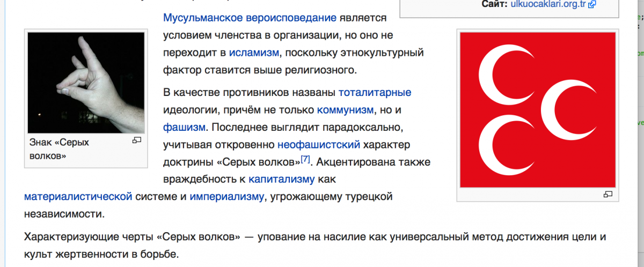
Task: Click the «тоталитарные» link
Action: (x=375, y=93)
